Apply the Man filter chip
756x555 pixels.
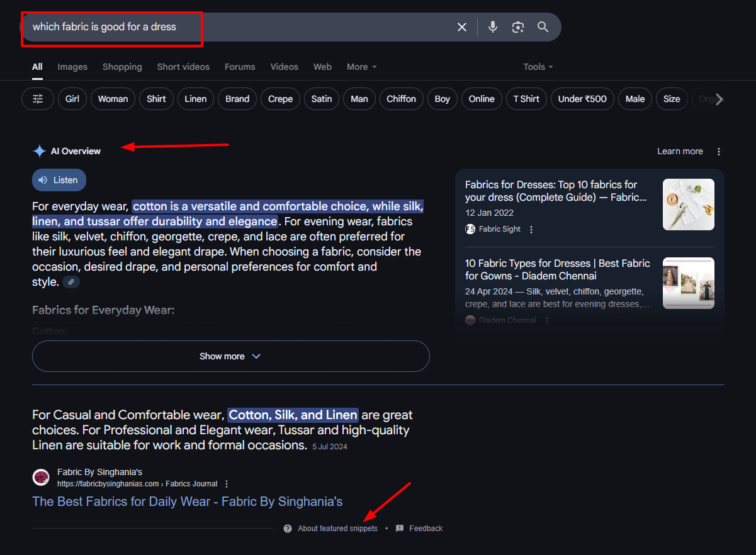click(359, 99)
